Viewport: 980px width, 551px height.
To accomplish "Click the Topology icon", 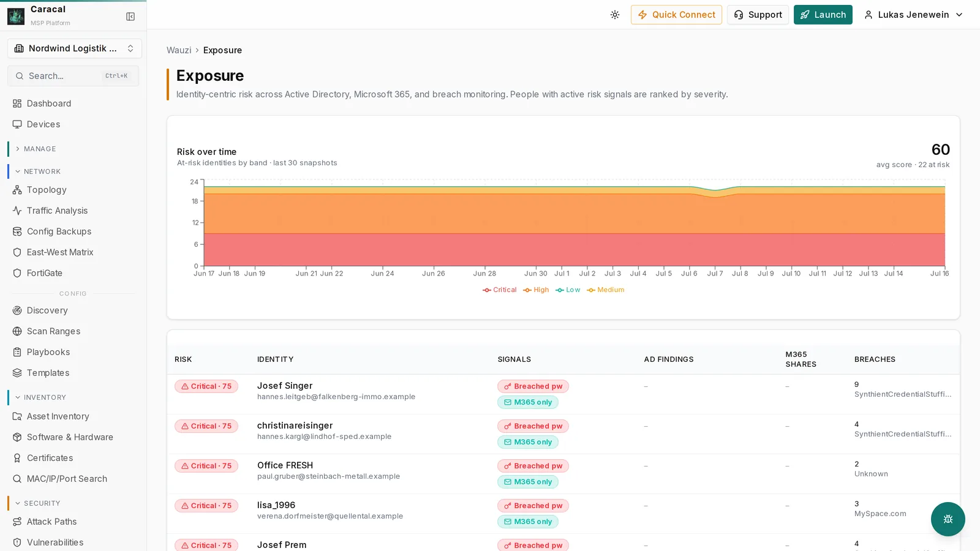I will 17,190.
